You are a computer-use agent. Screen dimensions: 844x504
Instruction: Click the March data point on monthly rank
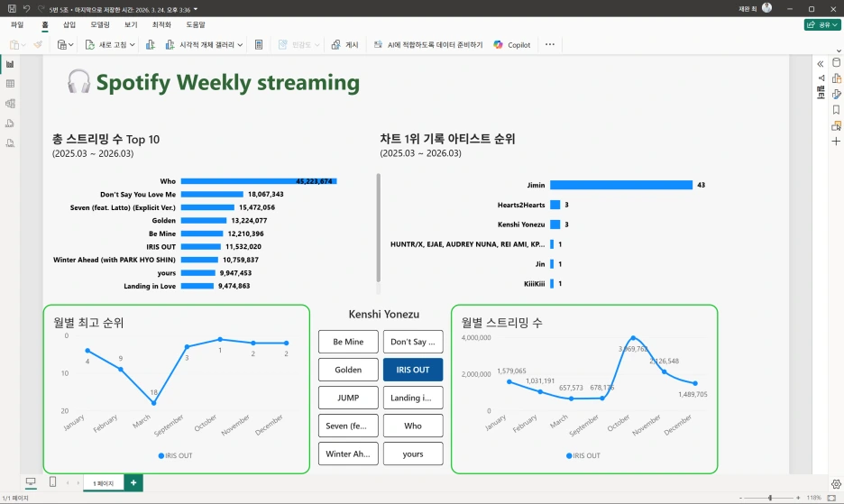tap(154, 403)
